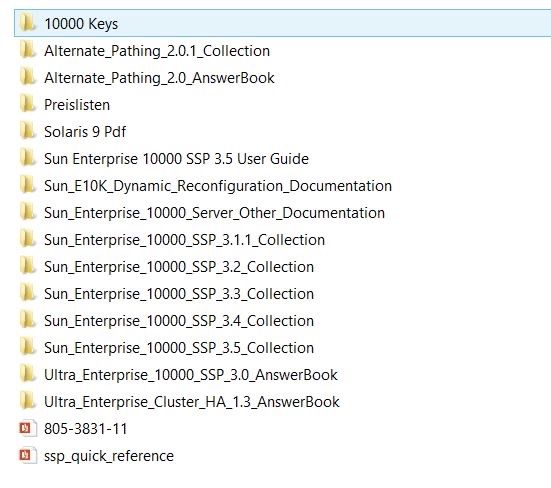Click folder icon beside SSP_3.5_Collection
The height and width of the screenshot is (488, 551).
click(x=27, y=347)
